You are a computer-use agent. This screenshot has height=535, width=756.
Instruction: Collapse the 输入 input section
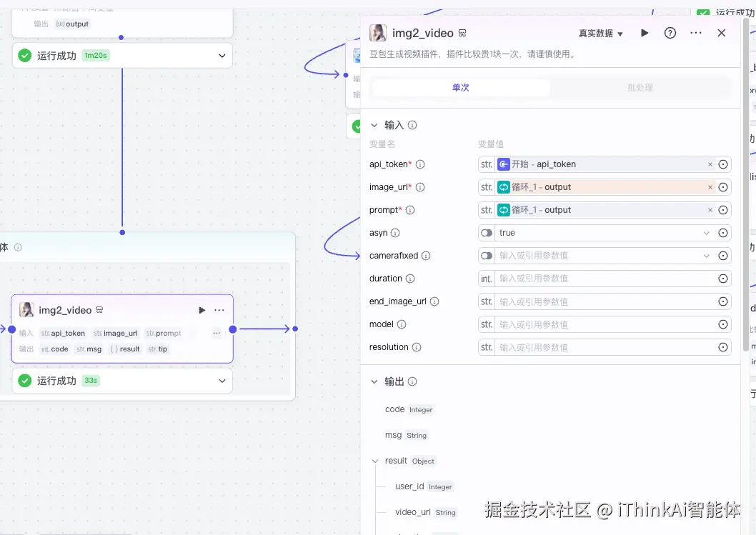pos(374,124)
